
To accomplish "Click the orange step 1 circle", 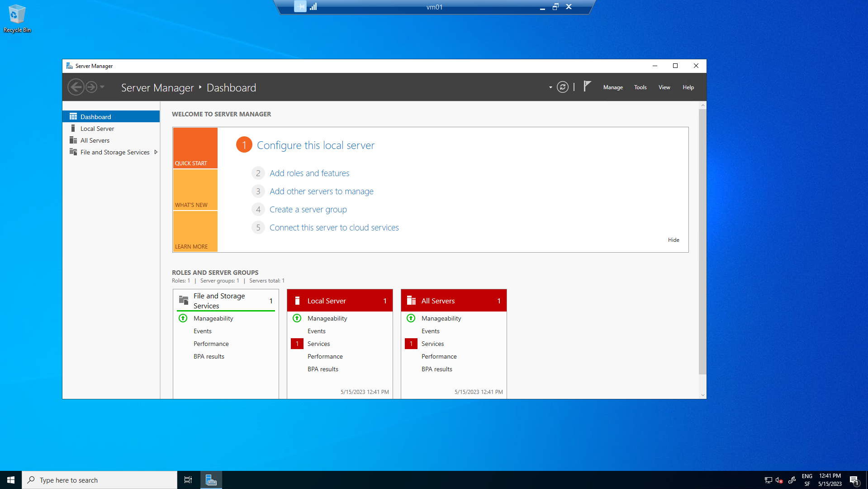I will [x=244, y=145].
